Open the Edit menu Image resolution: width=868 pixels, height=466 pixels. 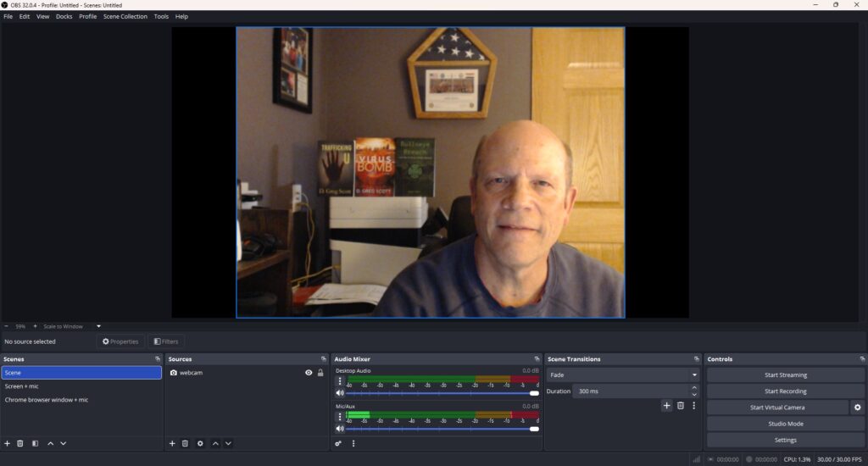25,17
